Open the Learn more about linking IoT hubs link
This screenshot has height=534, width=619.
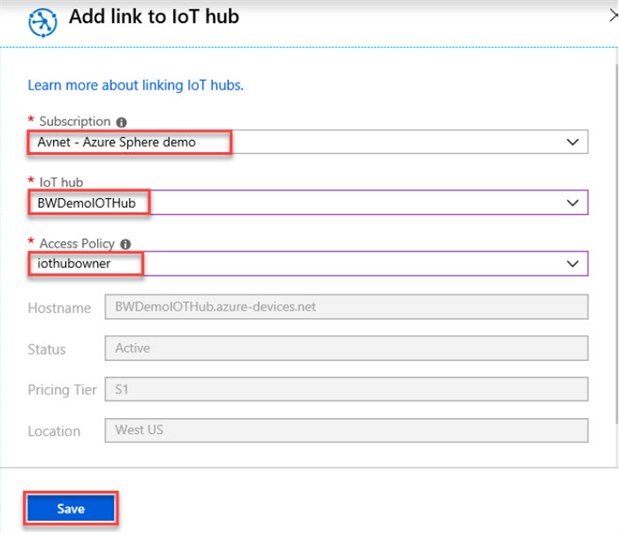(x=136, y=85)
